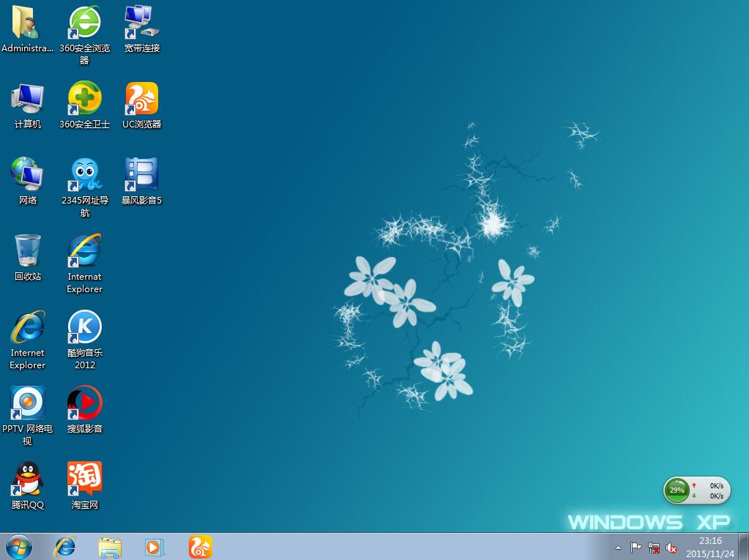The width and height of the screenshot is (749, 560).
Task: Click the muted volume tray icon
Action: point(671,548)
